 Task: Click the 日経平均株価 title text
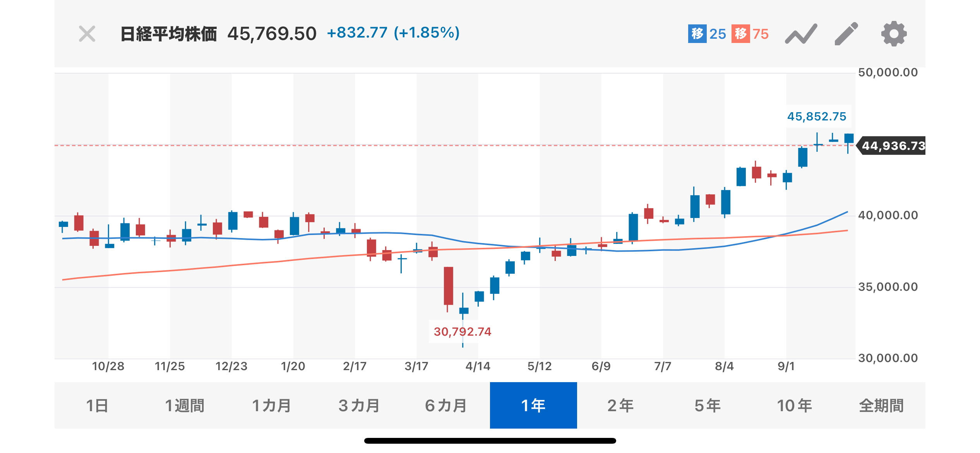[169, 34]
